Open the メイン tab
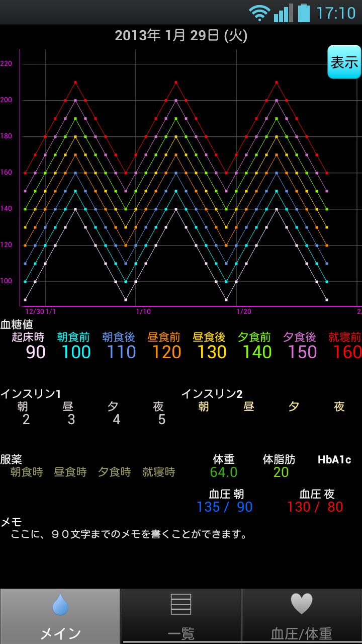The height and width of the screenshot is (644, 362). point(60,616)
